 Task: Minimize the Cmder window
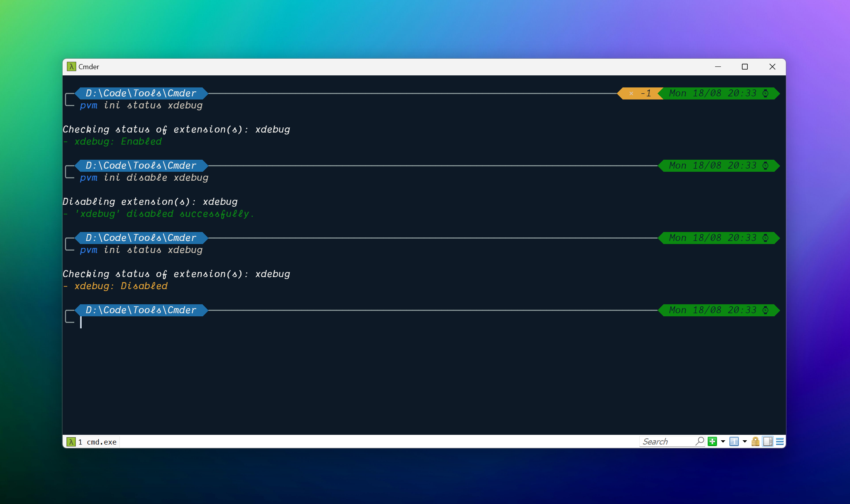(718, 67)
